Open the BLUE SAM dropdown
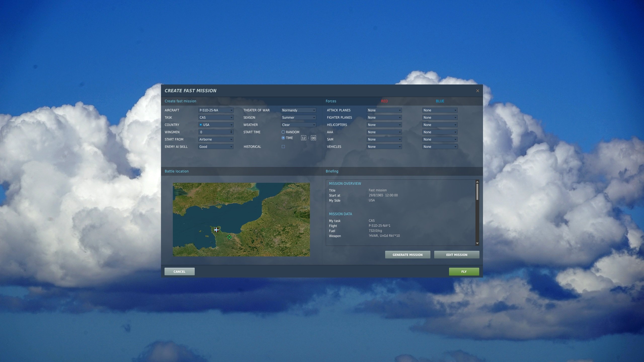Screen dimensions: 644x362 pyautogui.click(x=440, y=139)
